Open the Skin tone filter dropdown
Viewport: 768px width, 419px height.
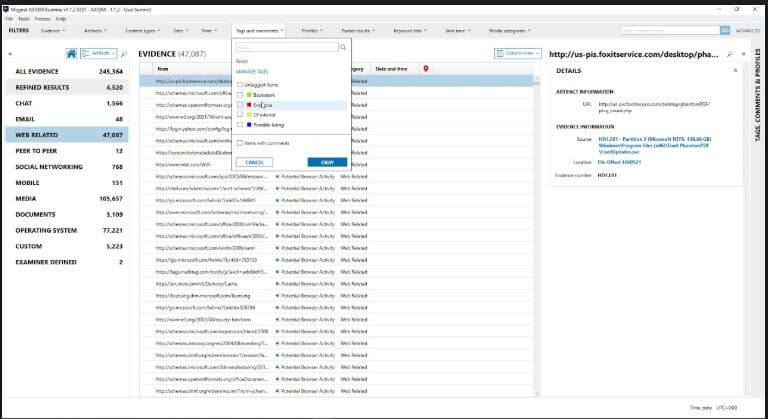click(x=457, y=30)
